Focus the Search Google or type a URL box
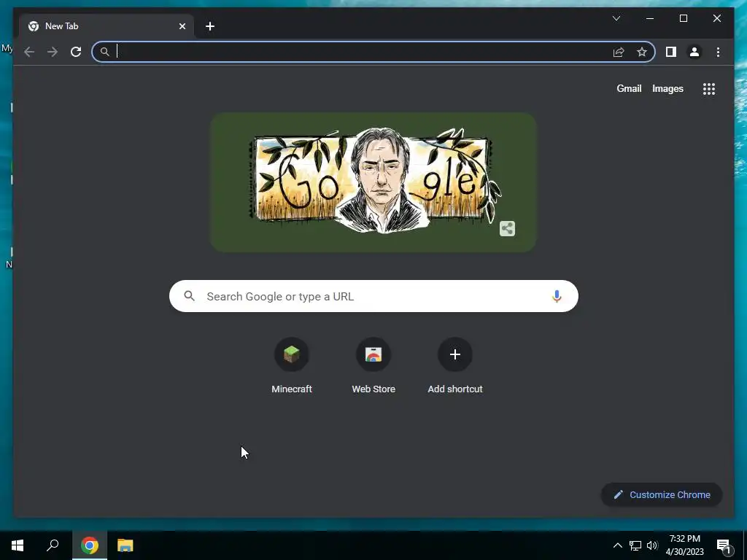Image resolution: width=747 pixels, height=560 pixels. pyautogui.click(x=373, y=296)
